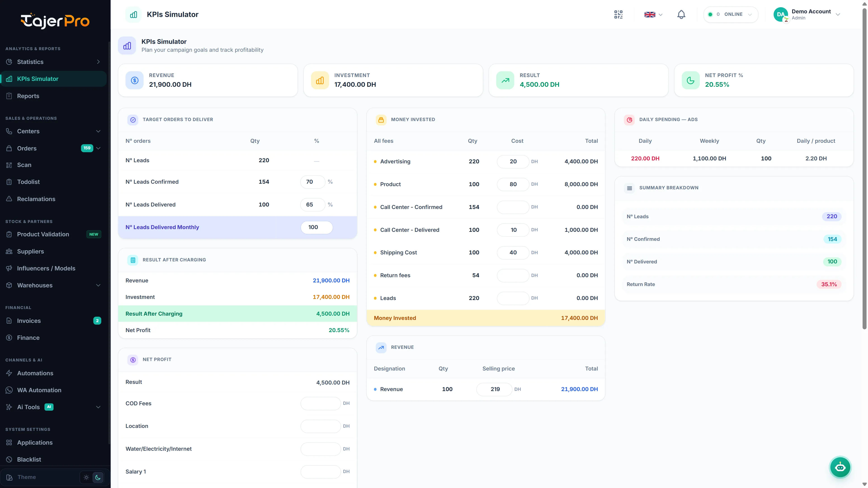The image size is (868, 488).
Task: Open the Demo Account menu
Action: 807,14
